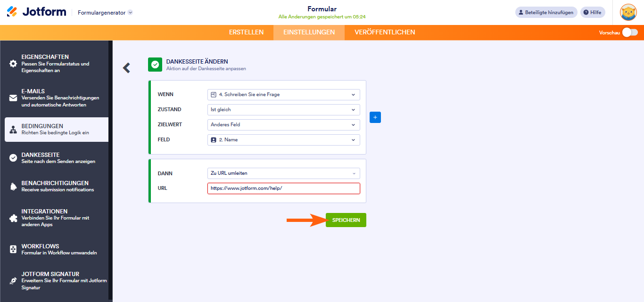Click the E-Mails envelope icon
Image resolution: width=644 pixels, height=302 pixels.
tap(13, 98)
